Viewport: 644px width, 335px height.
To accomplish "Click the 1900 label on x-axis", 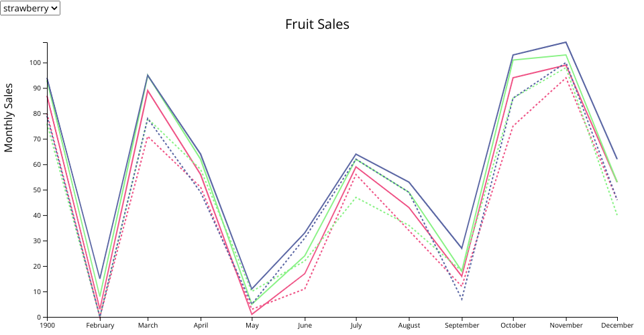I will [47, 326].
